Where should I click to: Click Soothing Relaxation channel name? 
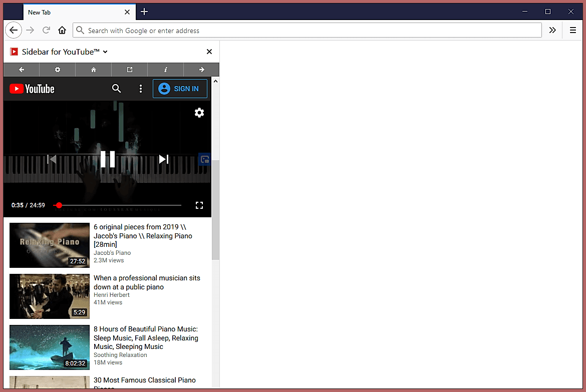click(x=120, y=355)
